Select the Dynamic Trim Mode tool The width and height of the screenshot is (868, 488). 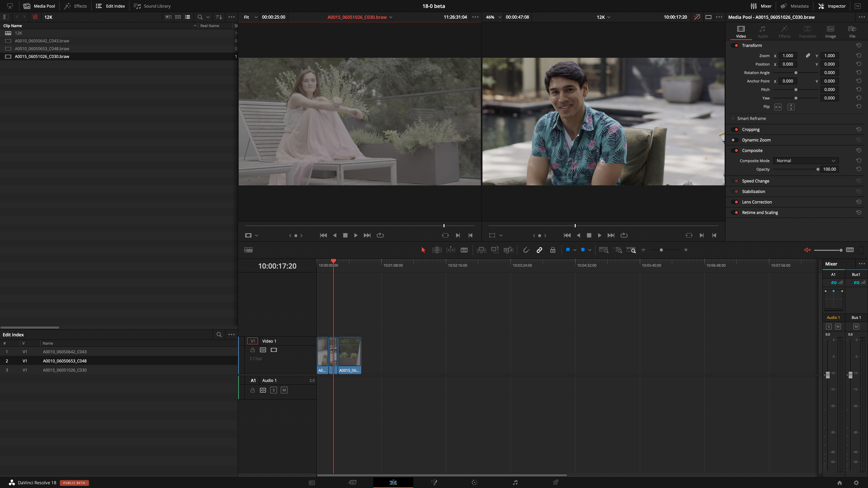click(x=450, y=250)
